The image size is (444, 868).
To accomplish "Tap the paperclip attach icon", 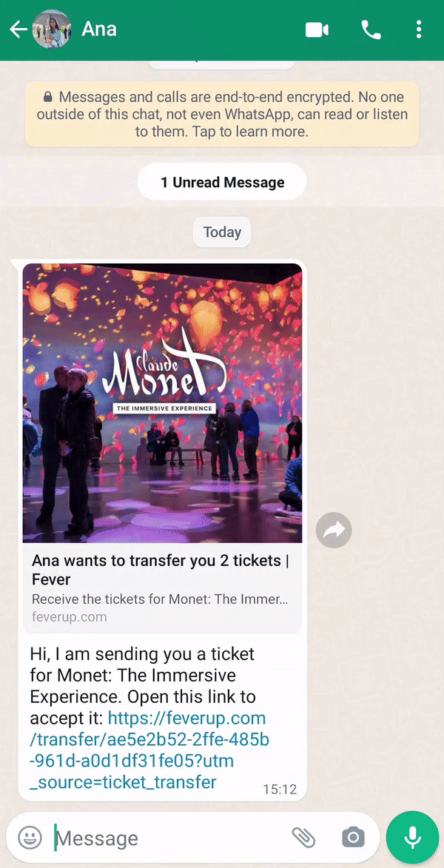I will (303, 838).
